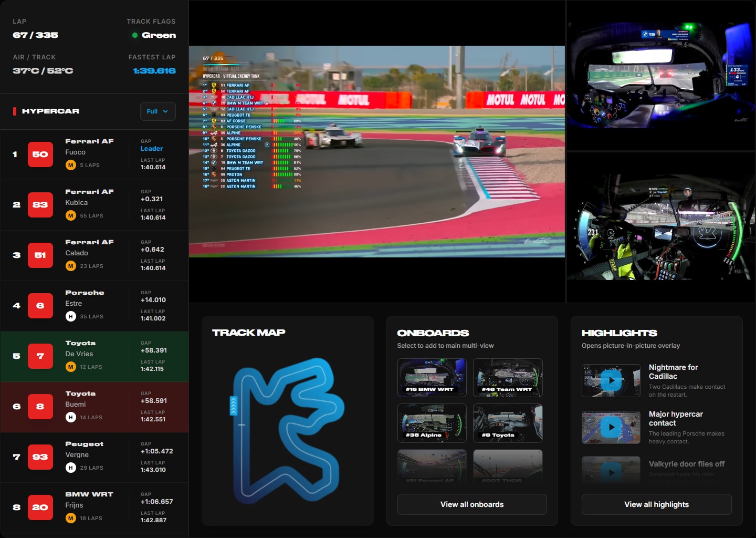
Task: Click the medium tire icon next to Frijns
Action: pos(70,518)
